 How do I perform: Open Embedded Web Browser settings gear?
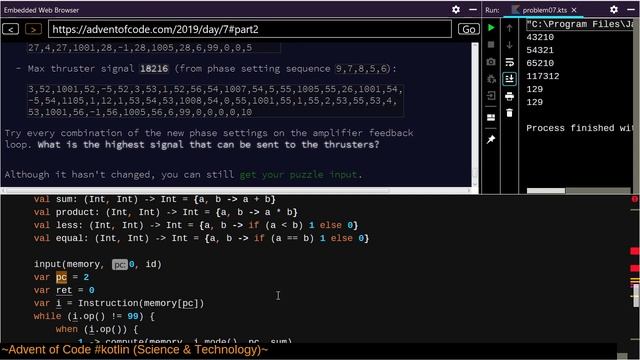click(456, 9)
